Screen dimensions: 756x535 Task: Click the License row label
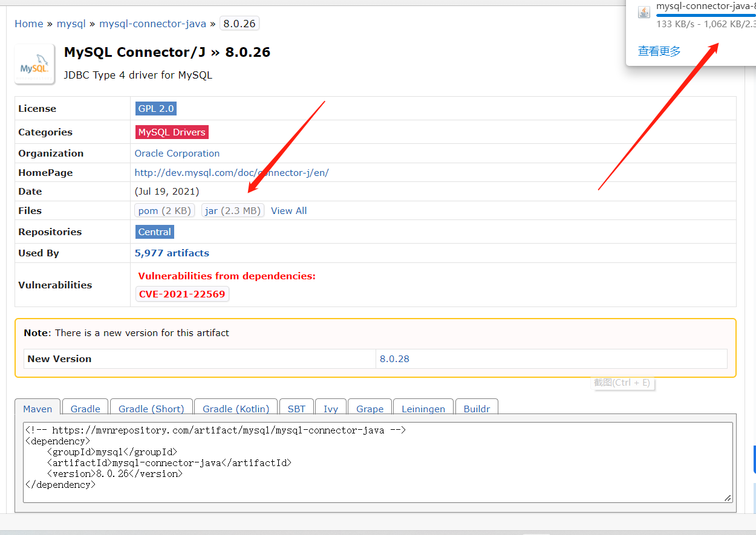click(37, 109)
